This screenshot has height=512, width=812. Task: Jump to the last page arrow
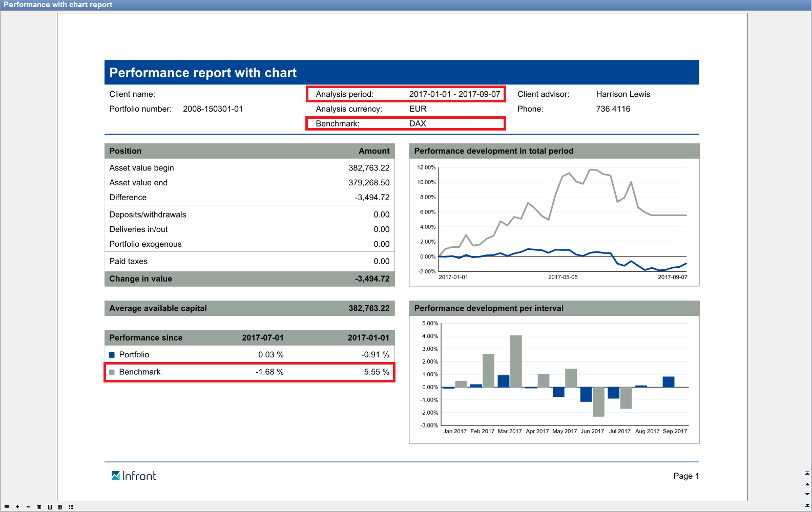pos(807,505)
